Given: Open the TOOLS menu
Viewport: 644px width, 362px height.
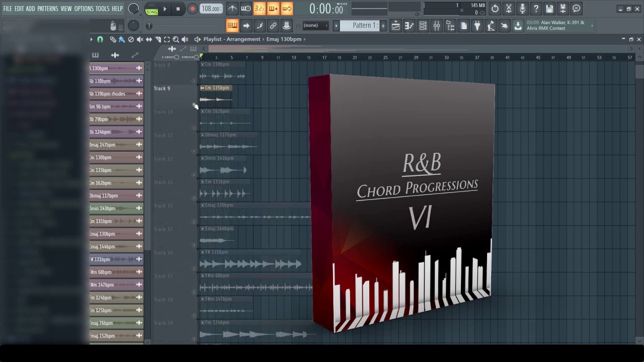Looking at the screenshot, I should pos(103,9).
